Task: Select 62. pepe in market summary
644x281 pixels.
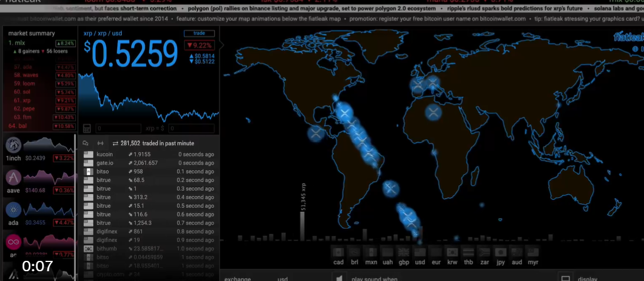Action: click(x=24, y=109)
